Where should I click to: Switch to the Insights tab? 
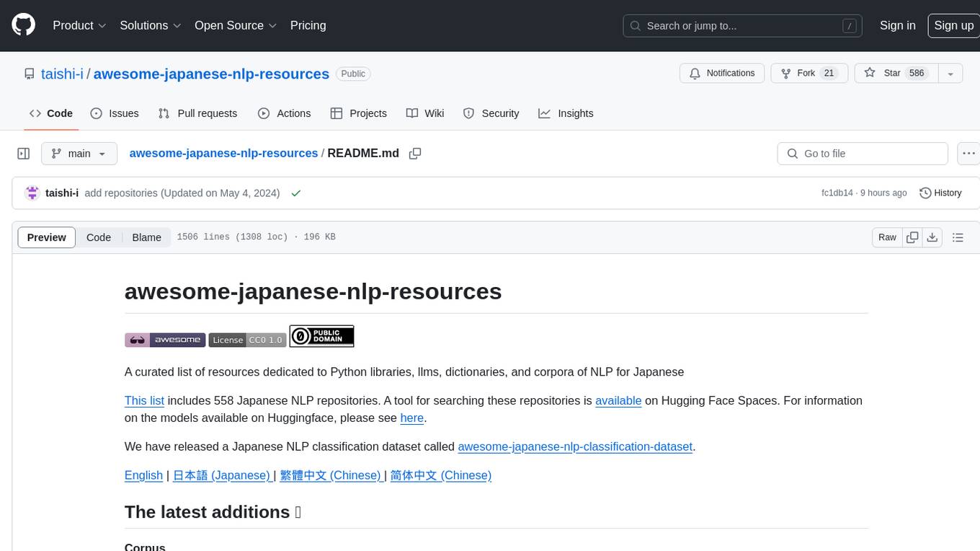pyautogui.click(x=566, y=113)
